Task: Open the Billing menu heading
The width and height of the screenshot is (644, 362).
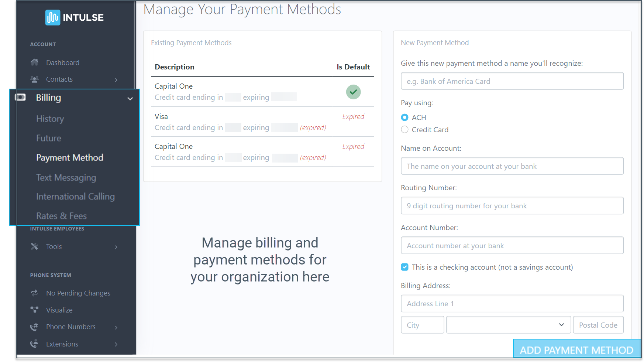Action: click(x=48, y=98)
